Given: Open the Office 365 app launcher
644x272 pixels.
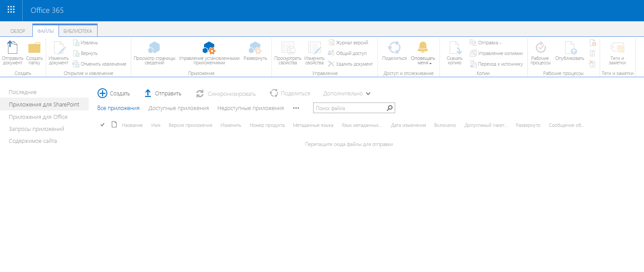Looking at the screenshot, I should pyautogui.click(x=11, y=10).
